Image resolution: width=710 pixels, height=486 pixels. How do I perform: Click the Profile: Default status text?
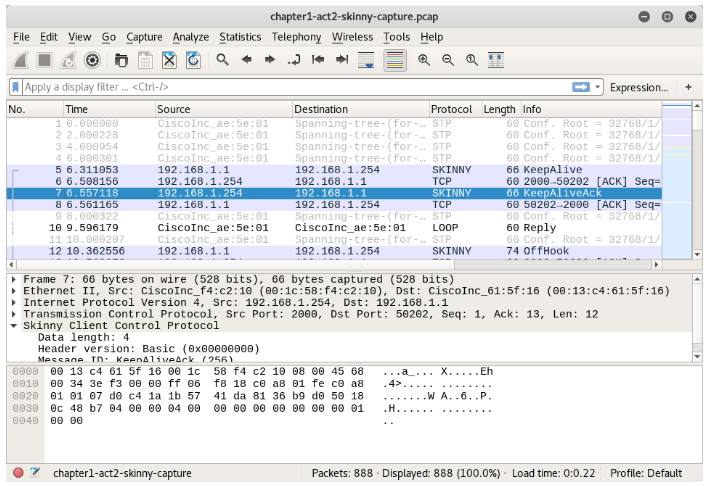point(646,473)
